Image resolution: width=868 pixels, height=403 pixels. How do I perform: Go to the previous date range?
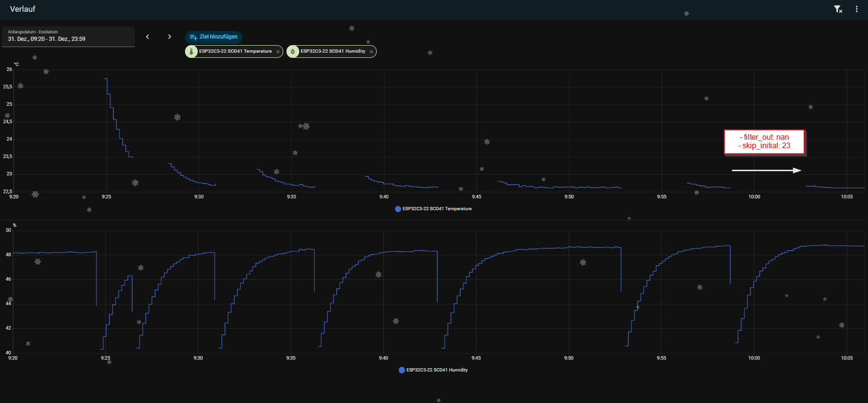pyautogui.click(x=147, y=37)
